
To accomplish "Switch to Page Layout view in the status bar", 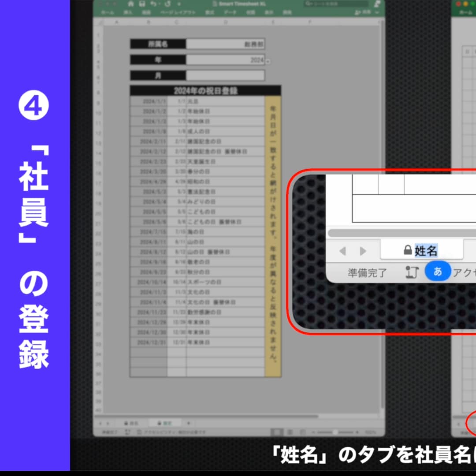I will coord(290,431).
